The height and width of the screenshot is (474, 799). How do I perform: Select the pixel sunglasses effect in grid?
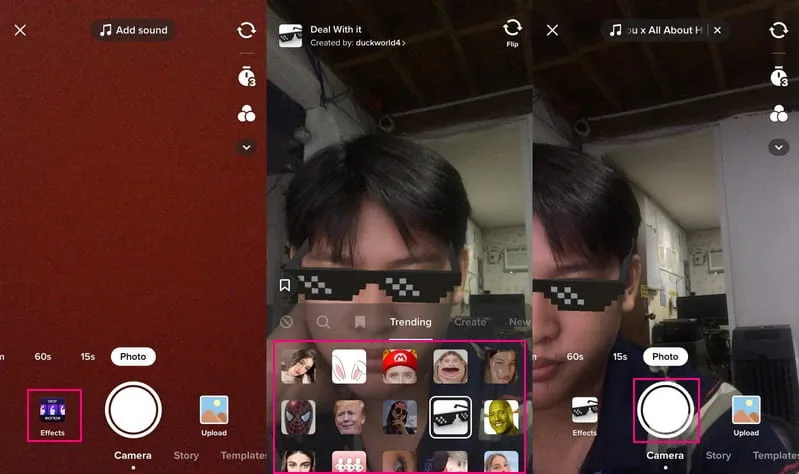coord(450,417)
